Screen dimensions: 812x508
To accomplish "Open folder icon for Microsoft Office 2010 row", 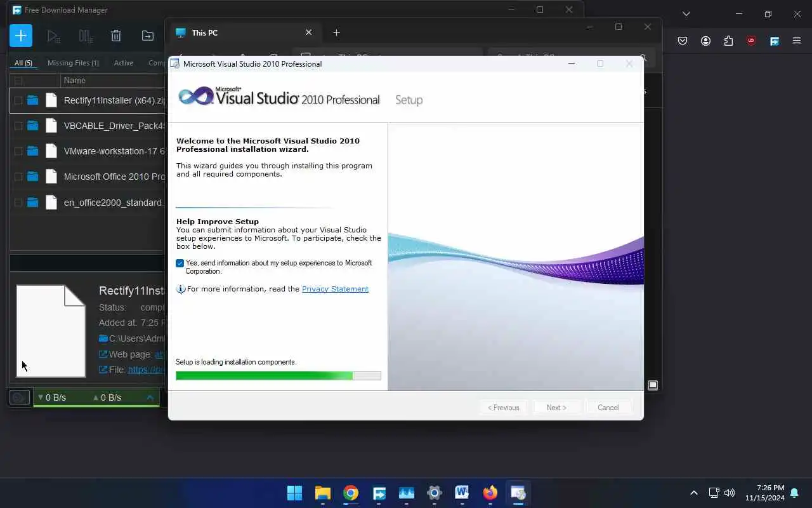I will click(x=32, y=177).
